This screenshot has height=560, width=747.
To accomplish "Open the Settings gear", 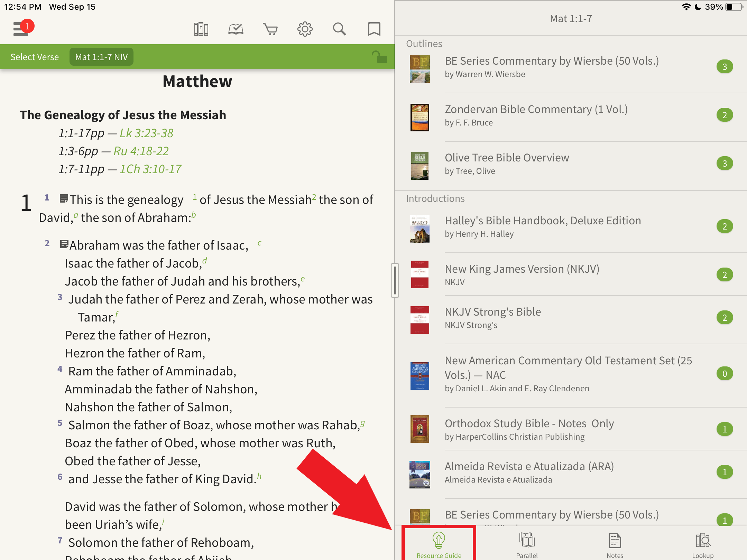I will click(x=305, y=29).
